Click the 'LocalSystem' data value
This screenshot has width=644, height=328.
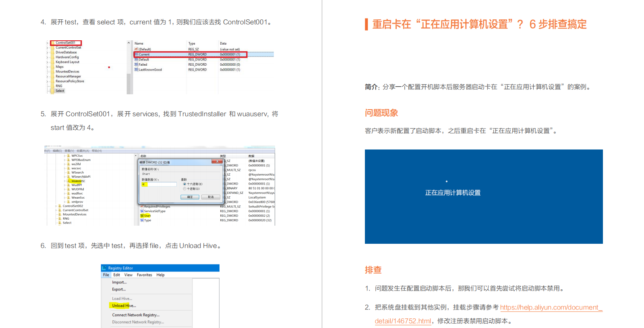coord(257,197)
